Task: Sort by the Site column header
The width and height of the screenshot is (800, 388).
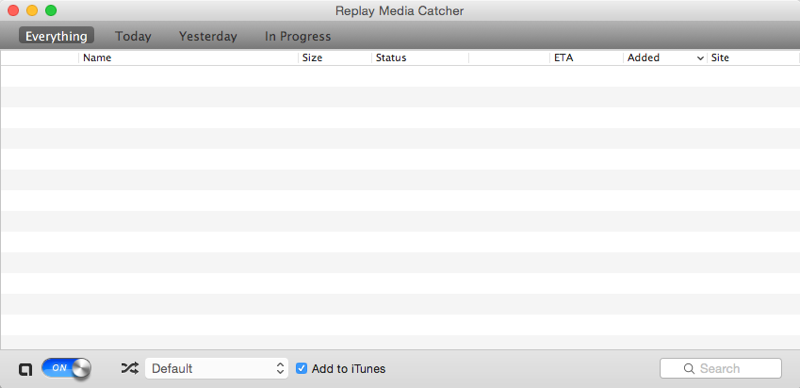Action: [x=754, y=58]
